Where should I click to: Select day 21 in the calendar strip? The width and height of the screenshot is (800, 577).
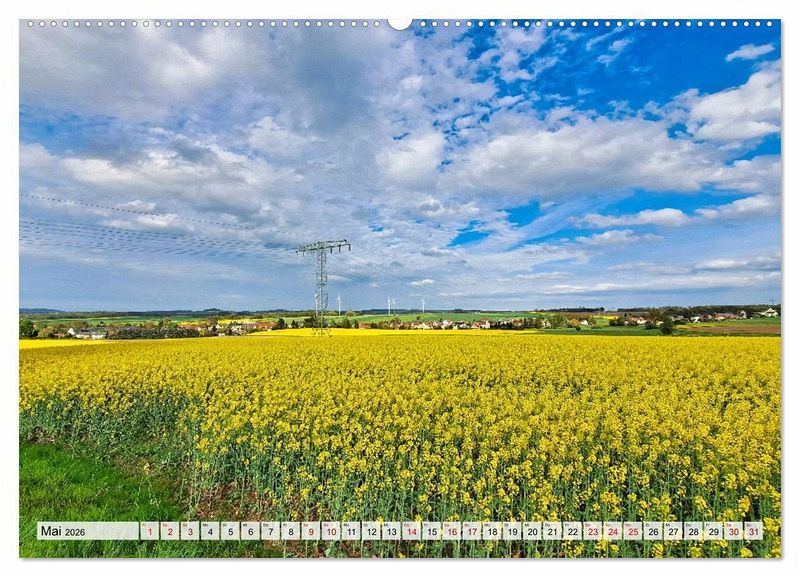point(553,531)
